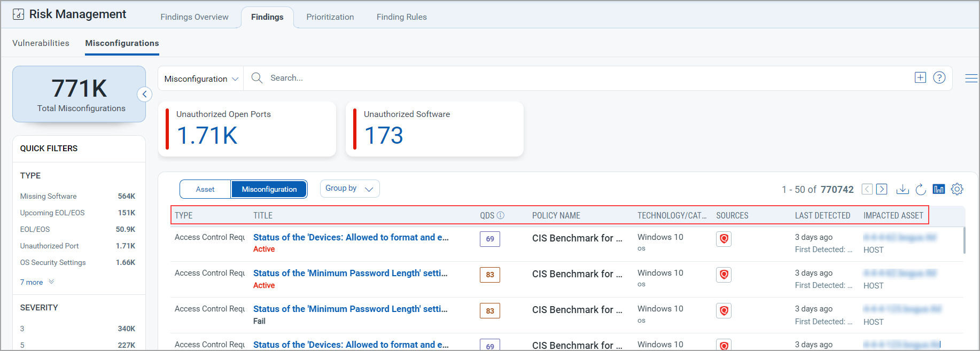Open Fail 'Minimum Password Length' finding
This screenshot has width=980, height=351.
coord(351,309)
